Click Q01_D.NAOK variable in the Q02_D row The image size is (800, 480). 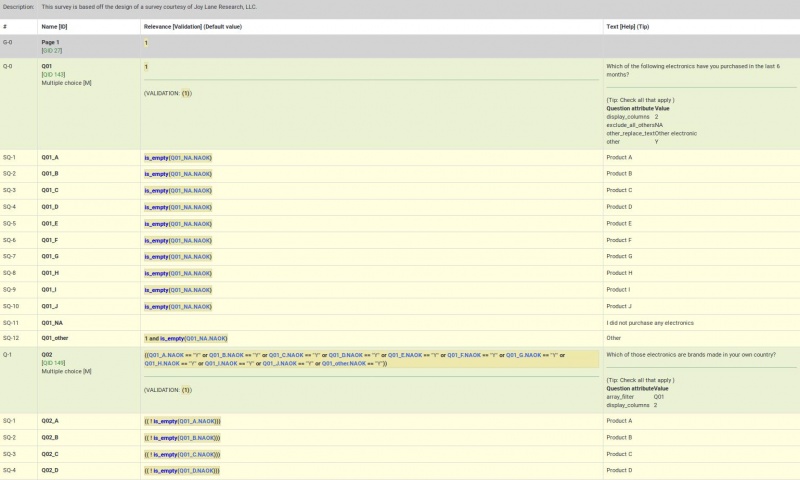pos(196,470)
